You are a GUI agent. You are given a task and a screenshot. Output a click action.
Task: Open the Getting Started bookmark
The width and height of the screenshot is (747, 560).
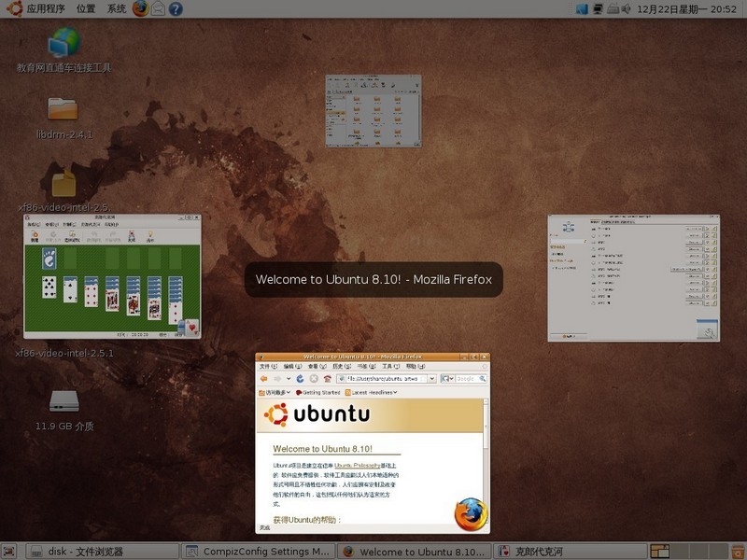point(318,392)
